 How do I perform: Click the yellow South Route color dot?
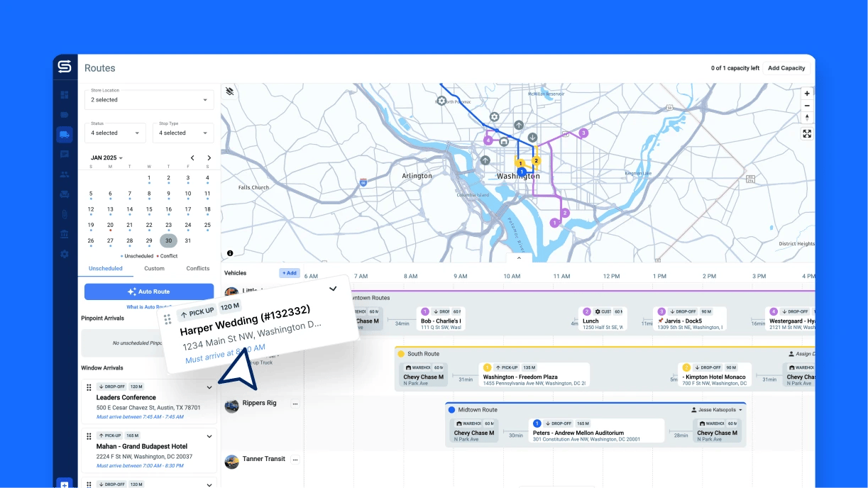tap(401, 354)
